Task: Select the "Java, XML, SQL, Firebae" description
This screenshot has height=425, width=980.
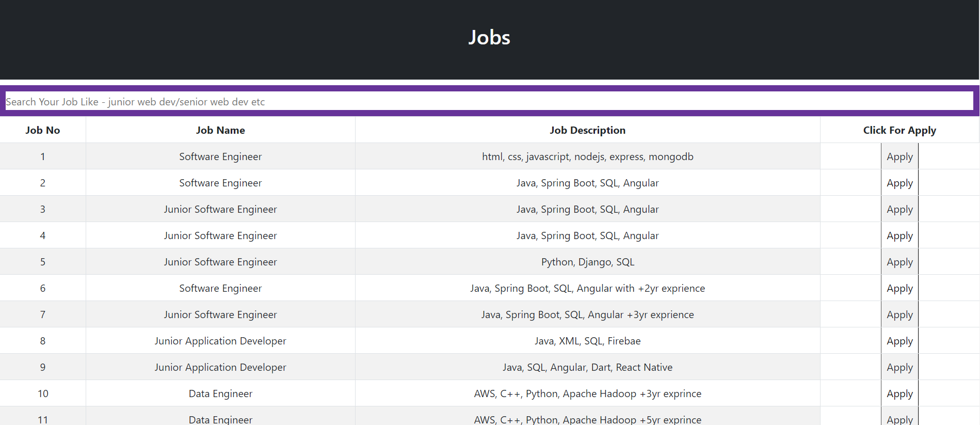Action: [587, 341]
